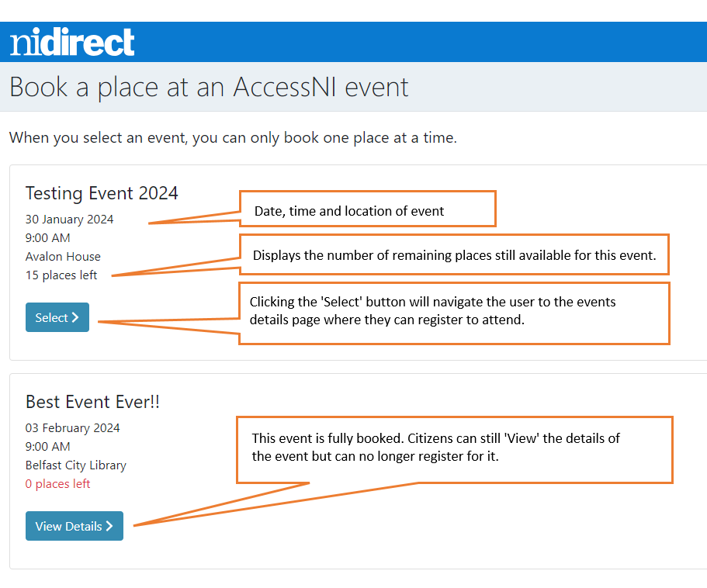Click the 'Testing Event 2024' event title

[101, 192]
